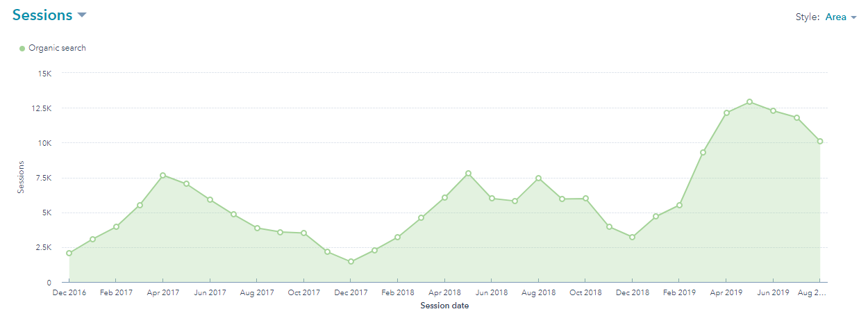Select the Jun 2017 data point
Screen dimensions: 868x316
click(x=210, y=200)
